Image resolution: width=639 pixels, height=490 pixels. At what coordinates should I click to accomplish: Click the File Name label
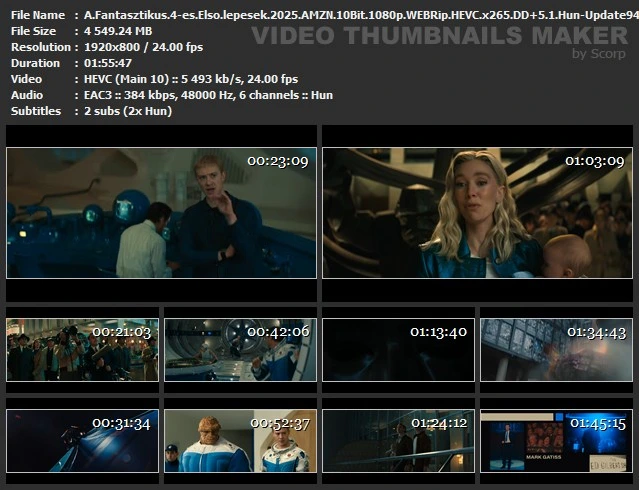(x=38, y=15)
